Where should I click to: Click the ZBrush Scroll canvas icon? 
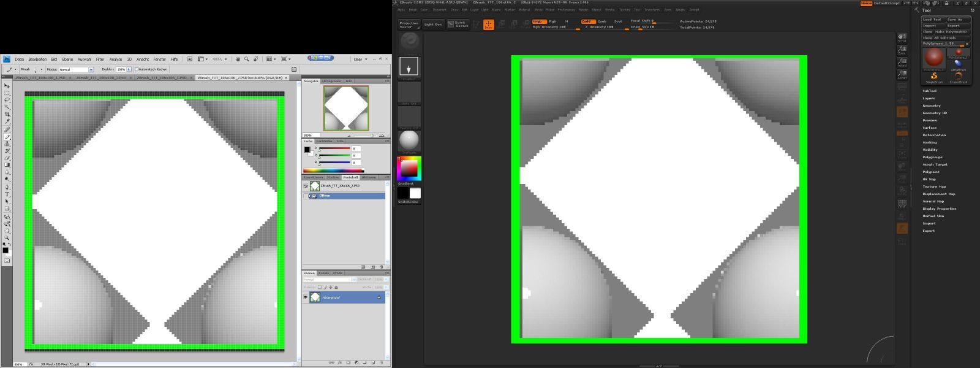[902, 38]
